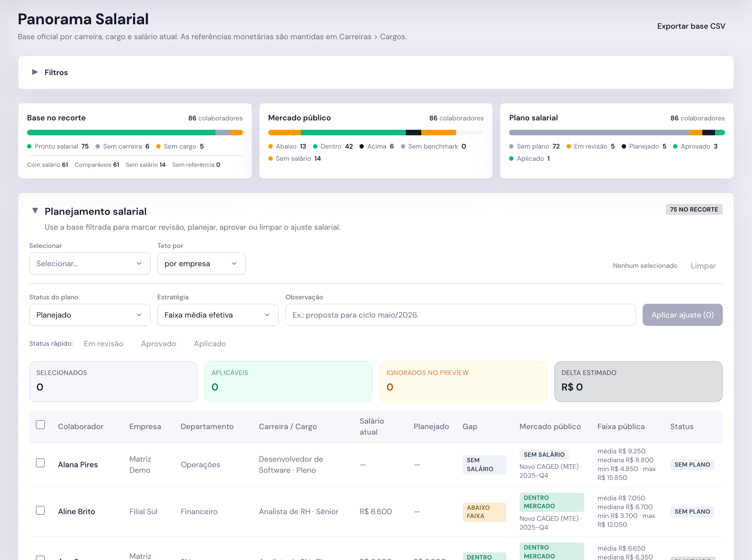Click the Empresa column header
This screenshot has width=752, height=560.
(145, 426)
